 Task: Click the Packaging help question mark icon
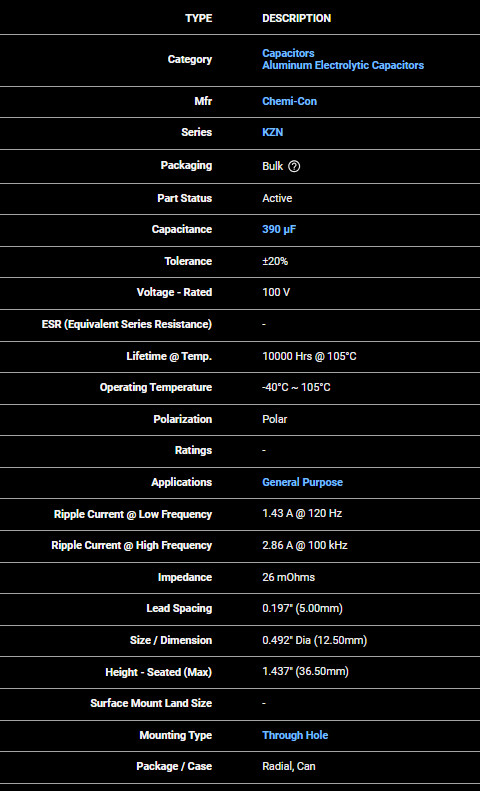(x=294, y=166)
